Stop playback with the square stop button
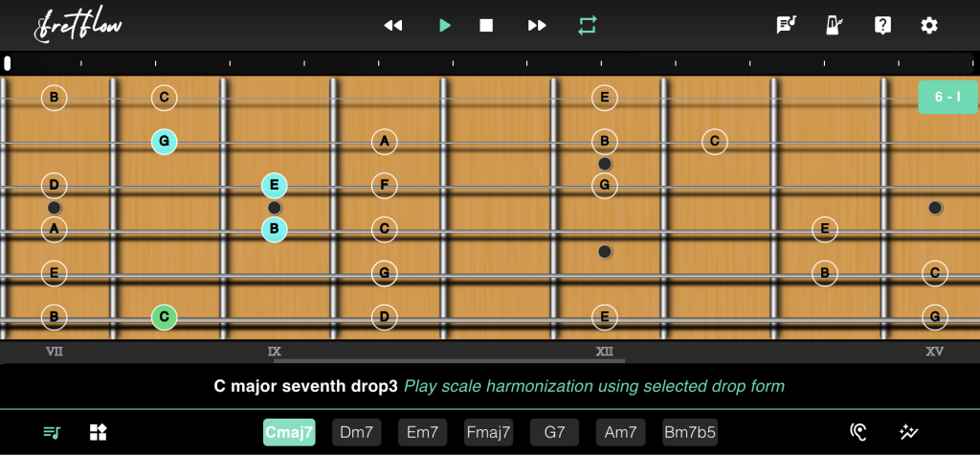This screenshot has width=980, height=455. [x=486, y=26]
